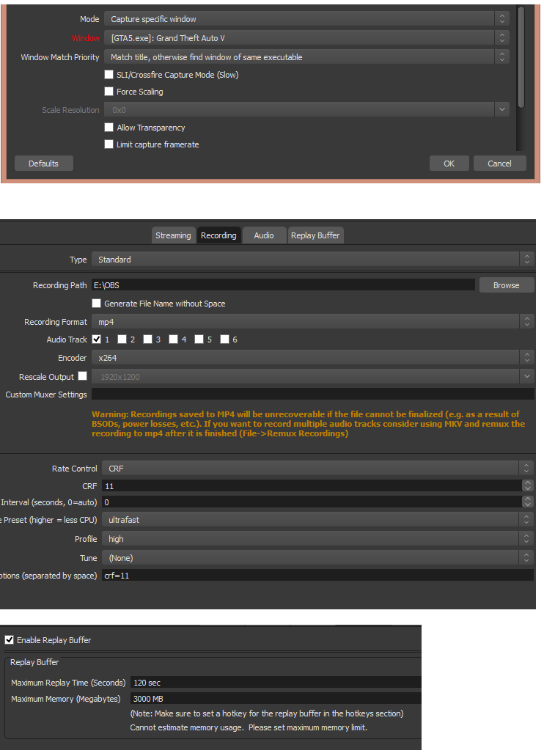Open the disabled Scale Resolution 0x0 combo box
Screen dimensions: 544x756
coord(306,110)
